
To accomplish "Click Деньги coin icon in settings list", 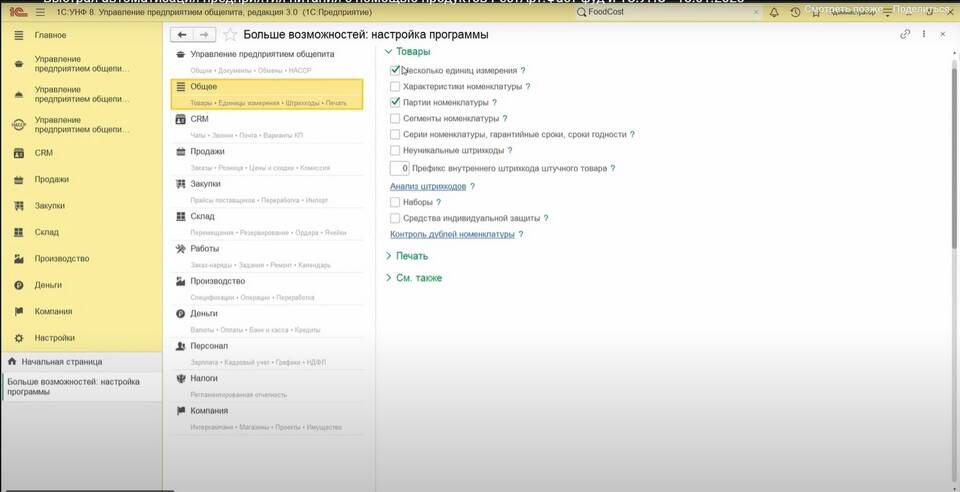I will pyautogui.click(x=181, y=314).
